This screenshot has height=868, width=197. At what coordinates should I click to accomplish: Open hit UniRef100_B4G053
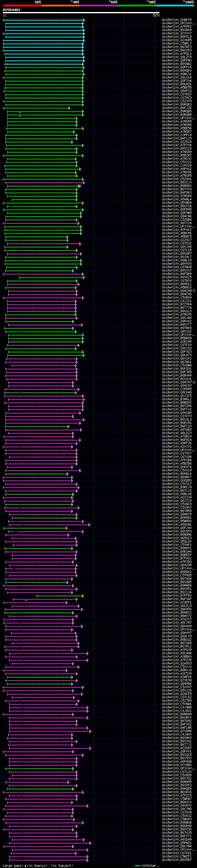[177, 50]
